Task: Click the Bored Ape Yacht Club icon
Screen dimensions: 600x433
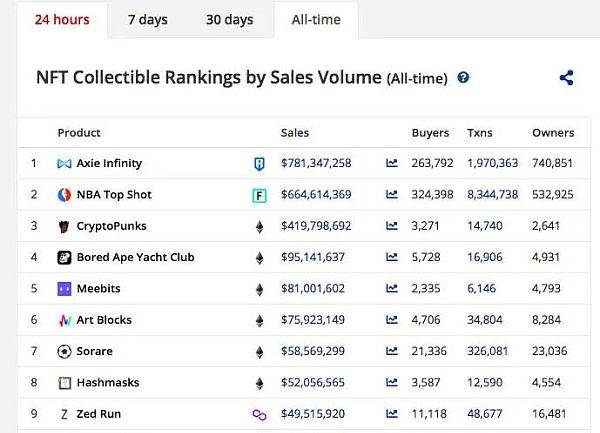Action: tap(64, 258)
